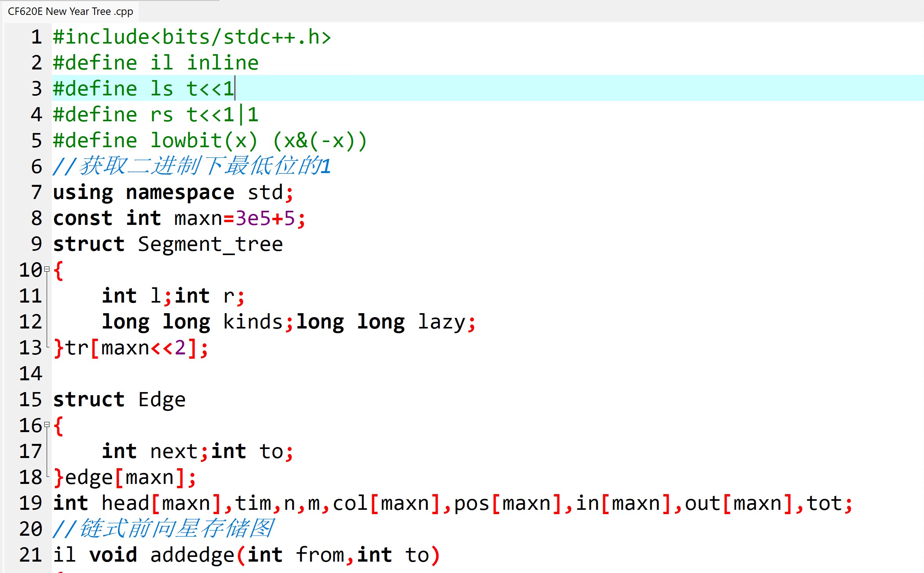924x573 pixels.
Task: Click line number 1 in the gutter
Action: point(36,37)
